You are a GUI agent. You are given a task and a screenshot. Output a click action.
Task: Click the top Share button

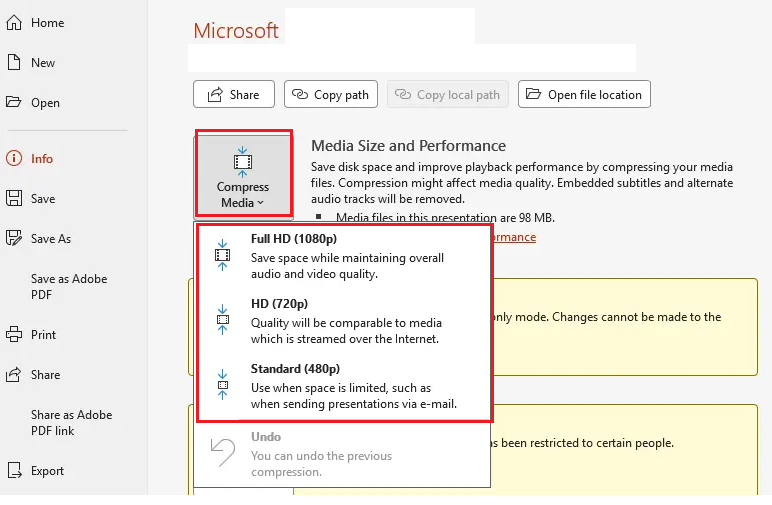[234, 94]
